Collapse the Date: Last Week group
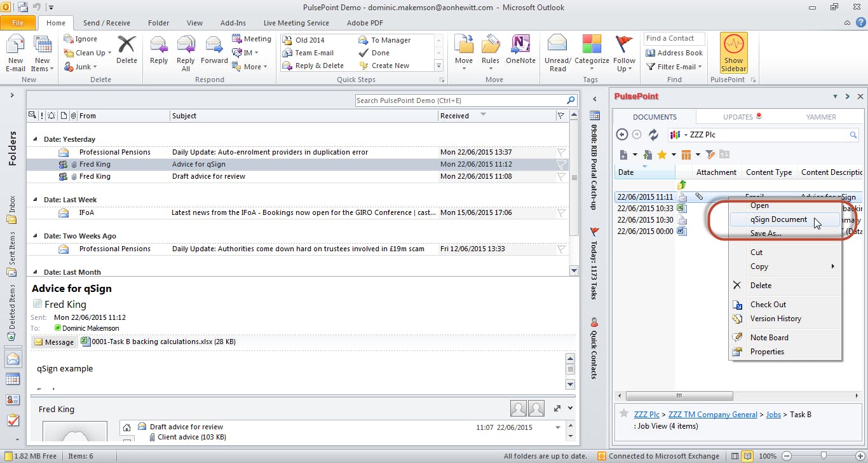Viewport: 868px width, 463px height. click(36, 200)
